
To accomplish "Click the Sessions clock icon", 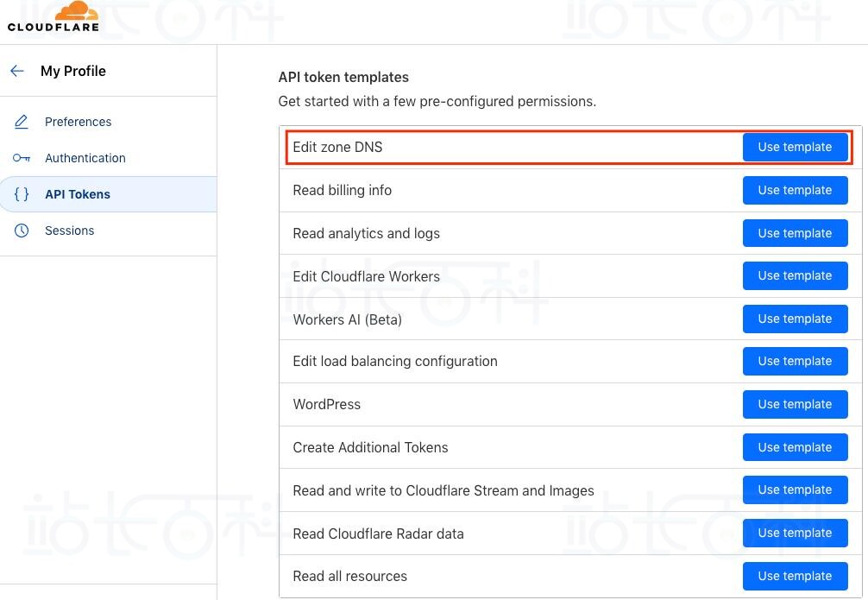I will click(x=22, y=231).
